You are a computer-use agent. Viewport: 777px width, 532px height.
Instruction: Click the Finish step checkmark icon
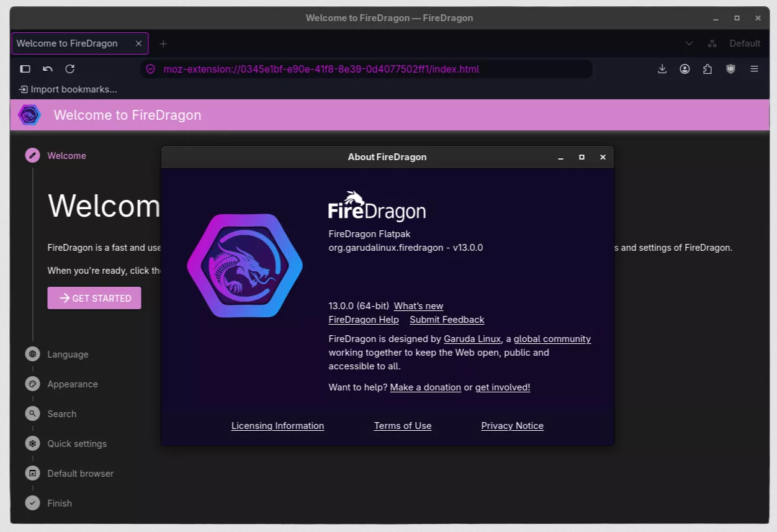(33, 503)
